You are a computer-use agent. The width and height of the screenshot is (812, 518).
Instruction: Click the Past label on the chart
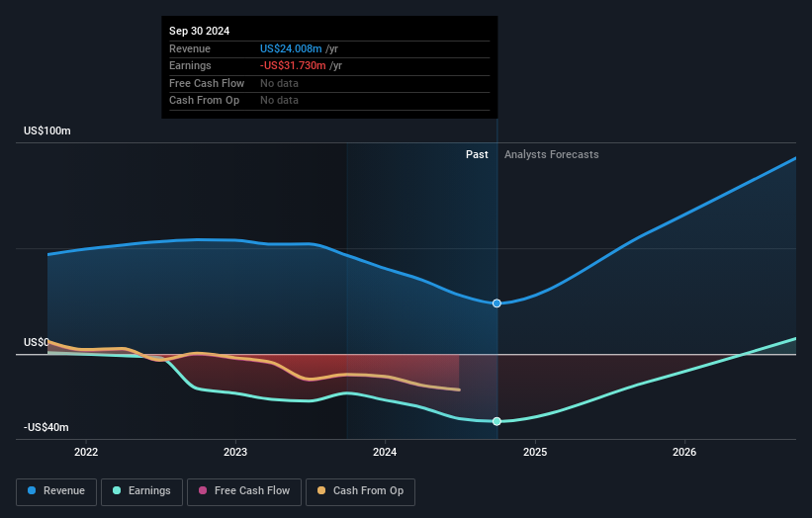(x=477, y=154)
